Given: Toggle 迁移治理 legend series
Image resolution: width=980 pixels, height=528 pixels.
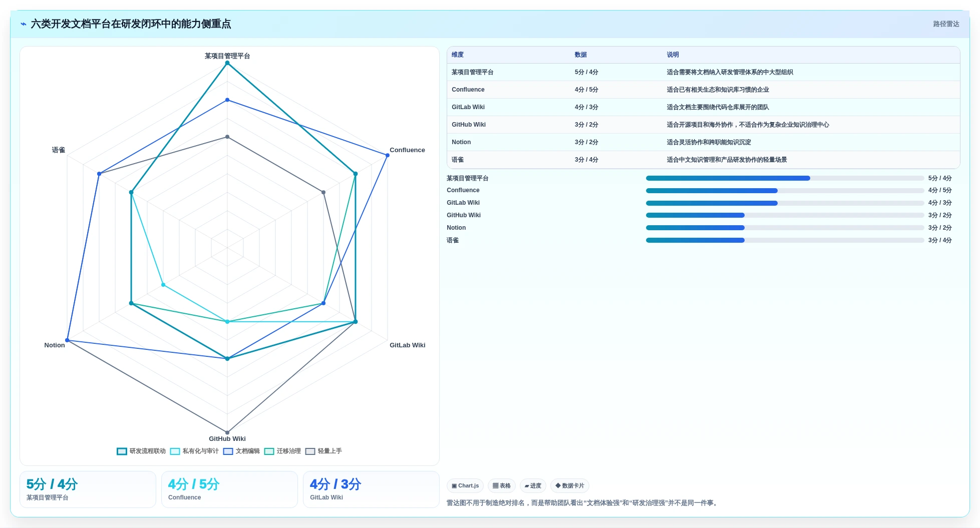Looking at the screenshot, I should click(282, 451).
